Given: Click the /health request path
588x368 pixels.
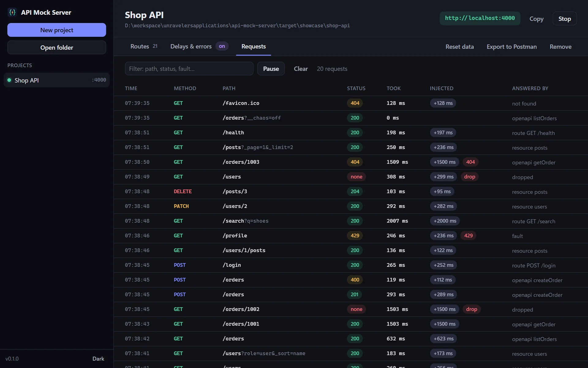Looking at the screenshot, I should click(233, 132).
